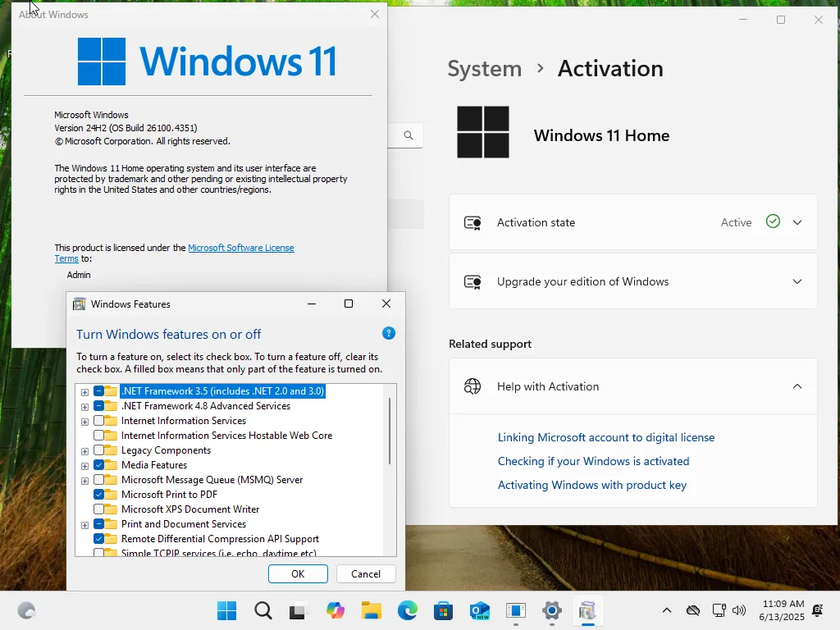This screenshot has width=840, height=630.
Task: Expand Media Features tree node
Action: tap(84, 466)
